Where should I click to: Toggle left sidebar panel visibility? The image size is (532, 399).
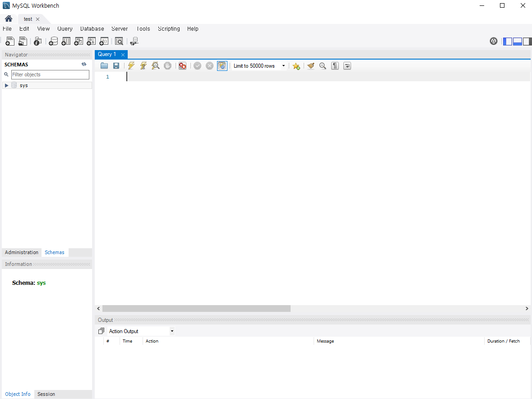[508, 42]
